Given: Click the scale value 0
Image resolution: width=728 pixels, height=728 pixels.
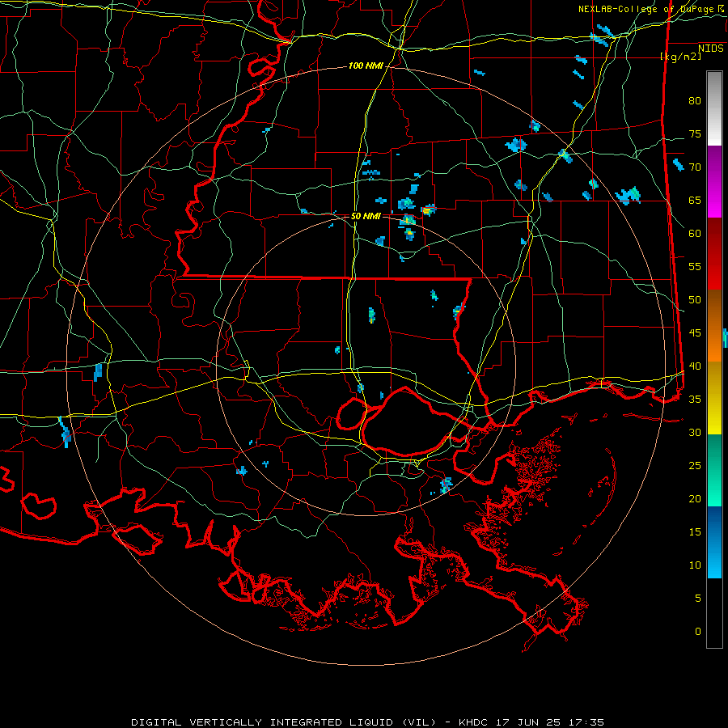Looking at the screenshot, I should (x=698, y=632).
